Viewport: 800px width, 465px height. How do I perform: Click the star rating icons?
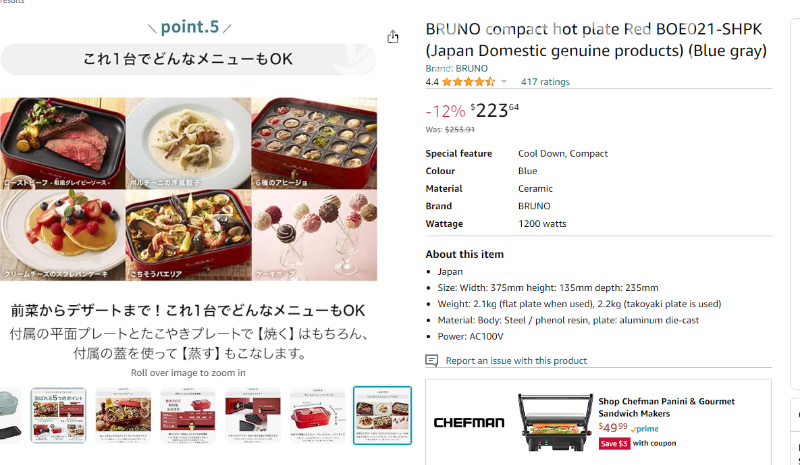click(468, 82)
